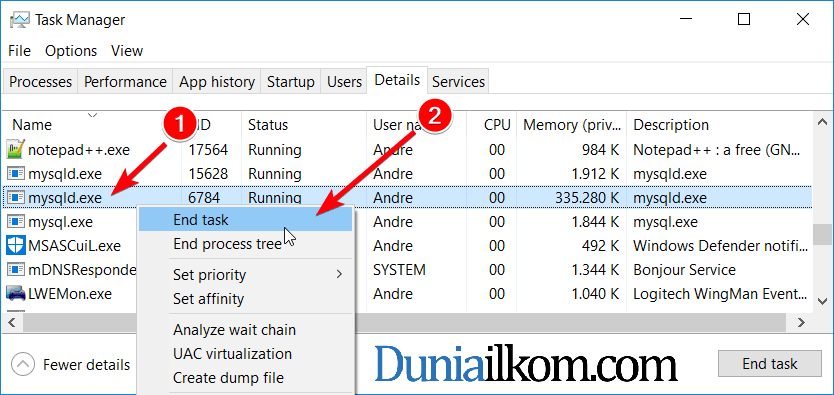Select the mysql.exe process row

[407, 222]
